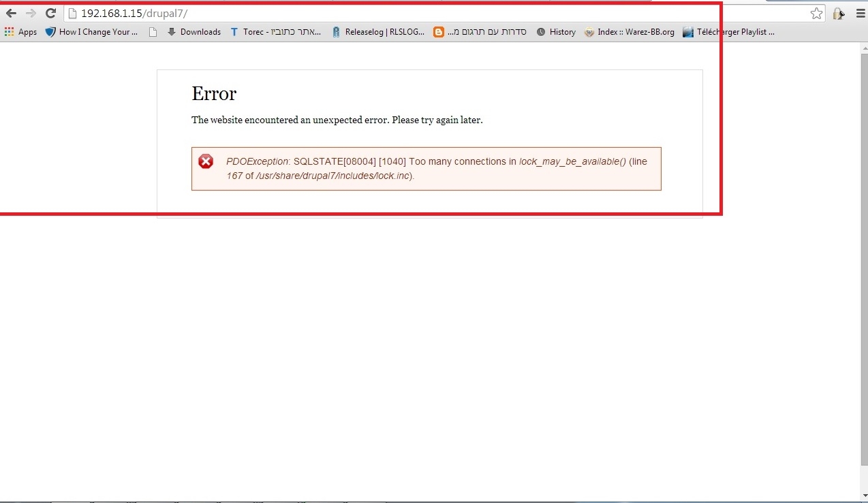Click the red error X icon
This screenshot has width=868, height=503.
tap(206, 162)
